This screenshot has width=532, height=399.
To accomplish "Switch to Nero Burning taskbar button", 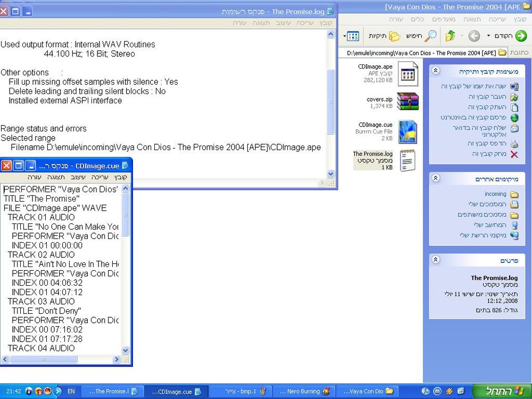I will (x=304, y=391).
